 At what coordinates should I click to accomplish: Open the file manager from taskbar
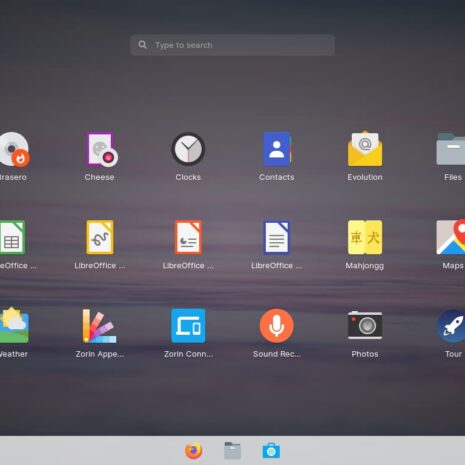tap(232, 451)
